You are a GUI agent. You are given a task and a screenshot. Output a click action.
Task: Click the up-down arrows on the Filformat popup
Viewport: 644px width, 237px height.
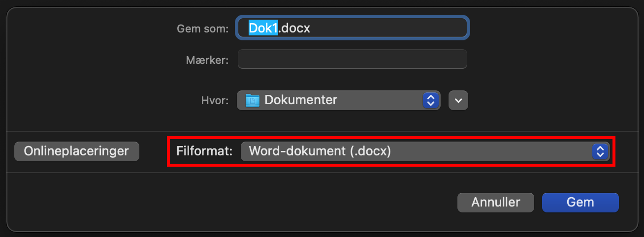(x=599, y=151)
